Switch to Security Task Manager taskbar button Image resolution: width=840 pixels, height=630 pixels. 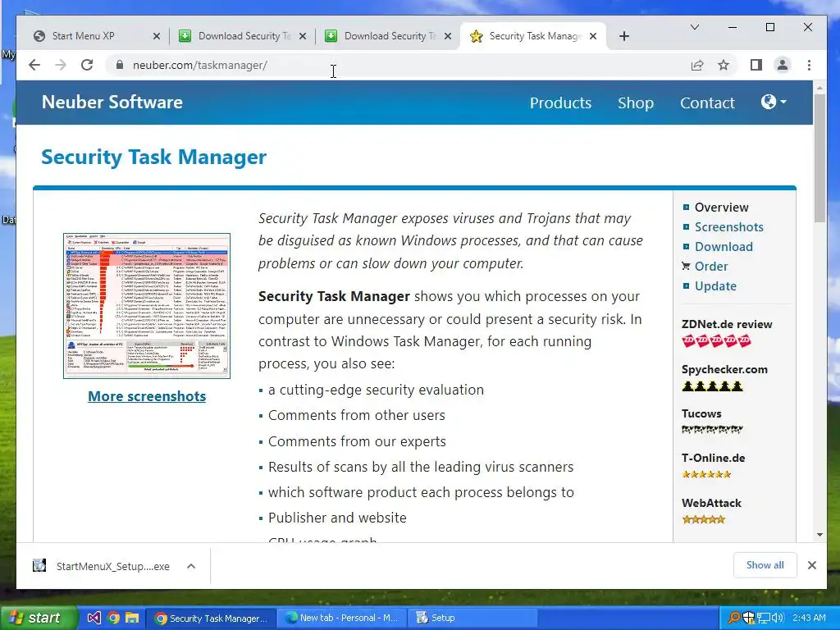(211, 619)
